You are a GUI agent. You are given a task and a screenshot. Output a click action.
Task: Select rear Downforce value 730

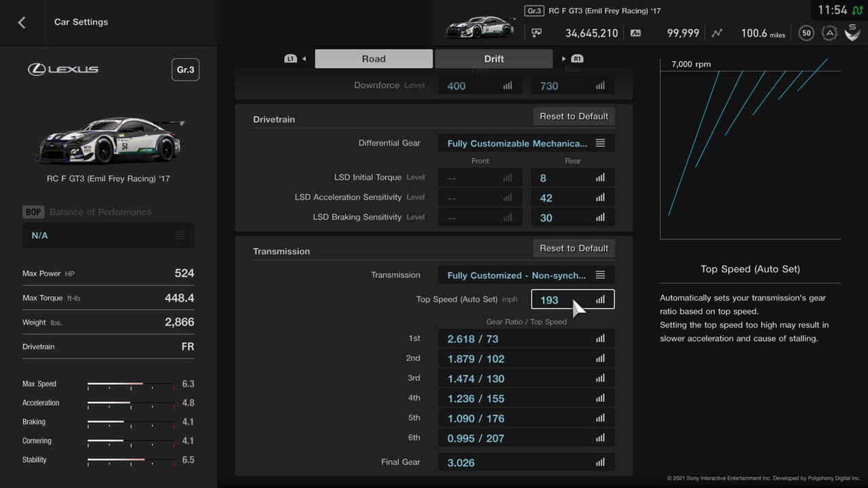coord(573,86)
